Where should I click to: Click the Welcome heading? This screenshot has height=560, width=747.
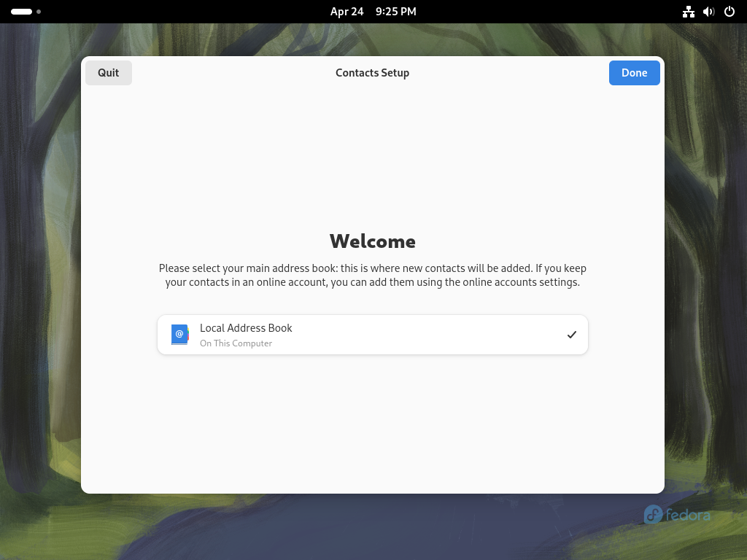[x=373, y=241]
